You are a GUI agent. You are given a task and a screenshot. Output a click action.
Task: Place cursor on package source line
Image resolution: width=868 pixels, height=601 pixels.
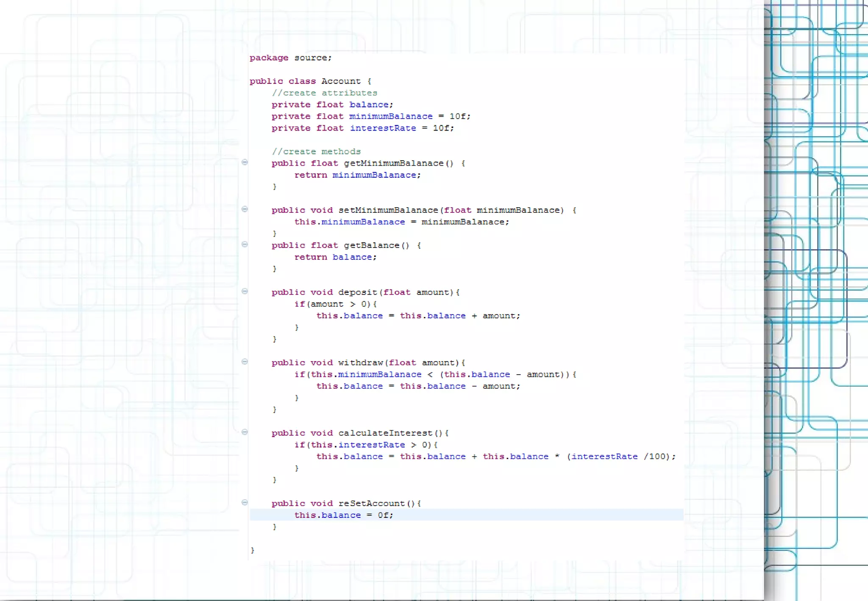click(290, 58)
